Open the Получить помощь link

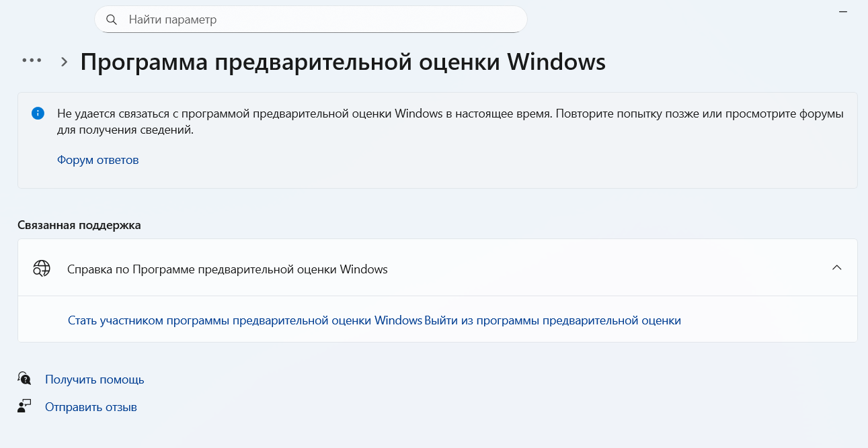[x=95, y=379]
